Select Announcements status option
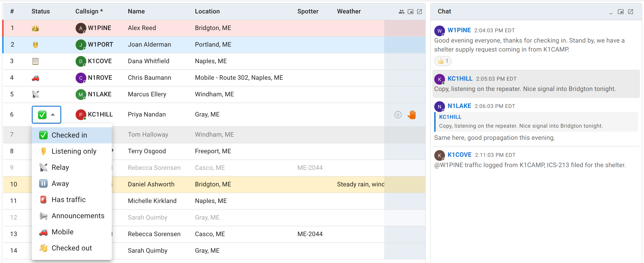The height and width of the screenshot is (263, 644). (x=72, y=216)
